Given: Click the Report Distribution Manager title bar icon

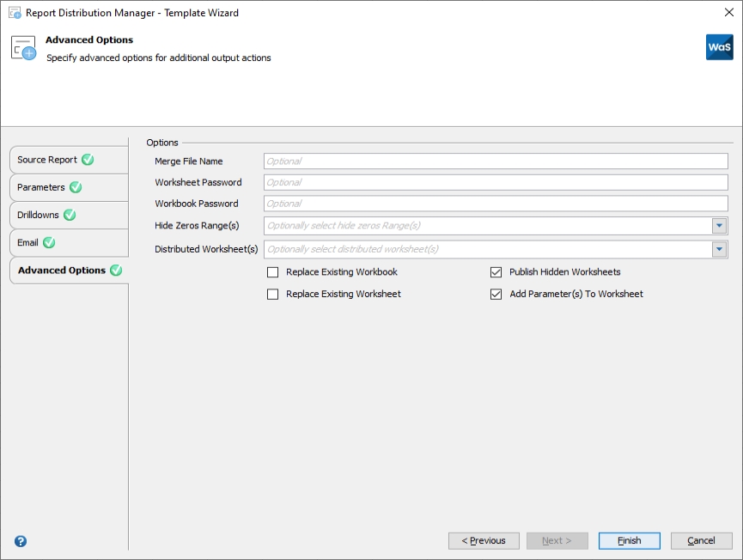Looking at the screenshot, I should (12, 12).
